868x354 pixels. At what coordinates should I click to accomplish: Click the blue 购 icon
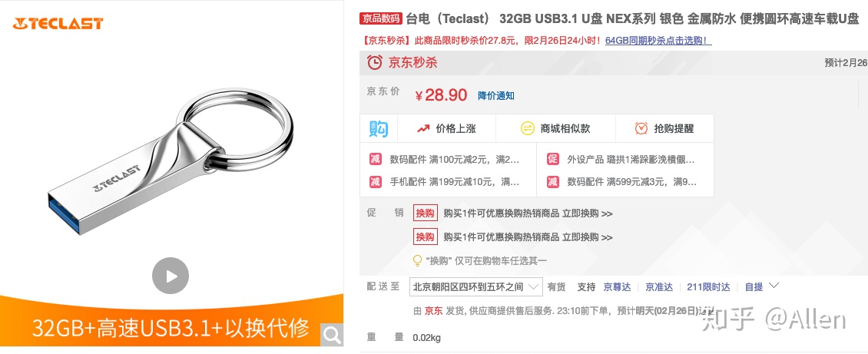point(379,128)
